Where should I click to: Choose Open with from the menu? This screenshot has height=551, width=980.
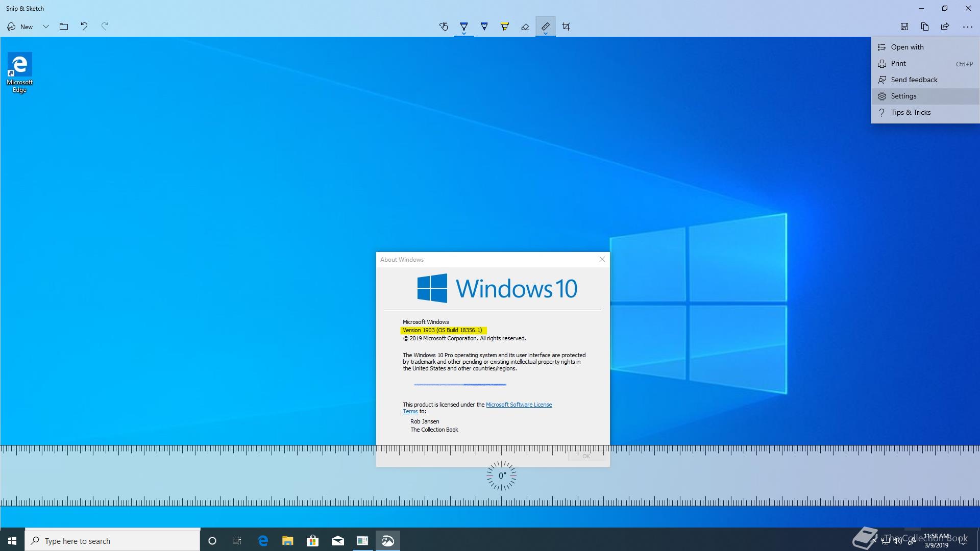(x=925, y=47)
